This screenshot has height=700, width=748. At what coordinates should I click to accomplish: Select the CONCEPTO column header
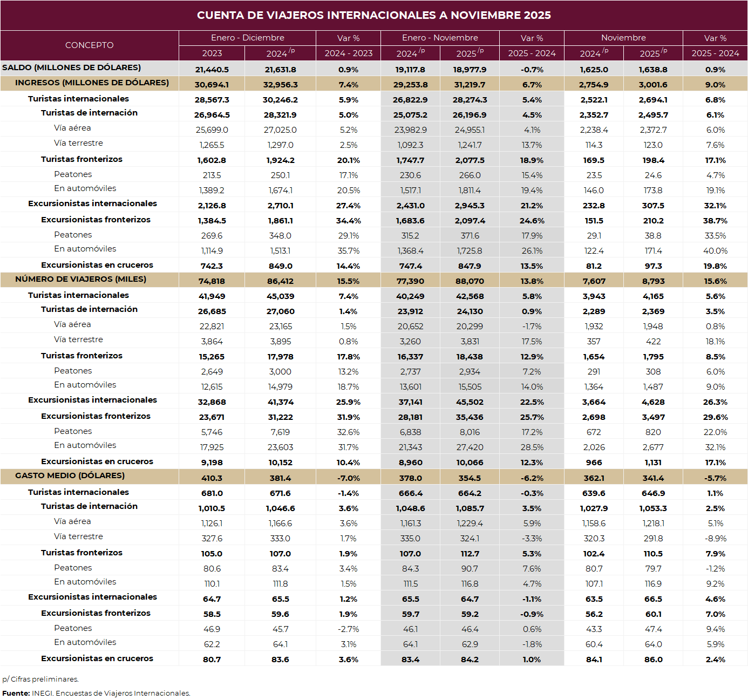point(89,45)
